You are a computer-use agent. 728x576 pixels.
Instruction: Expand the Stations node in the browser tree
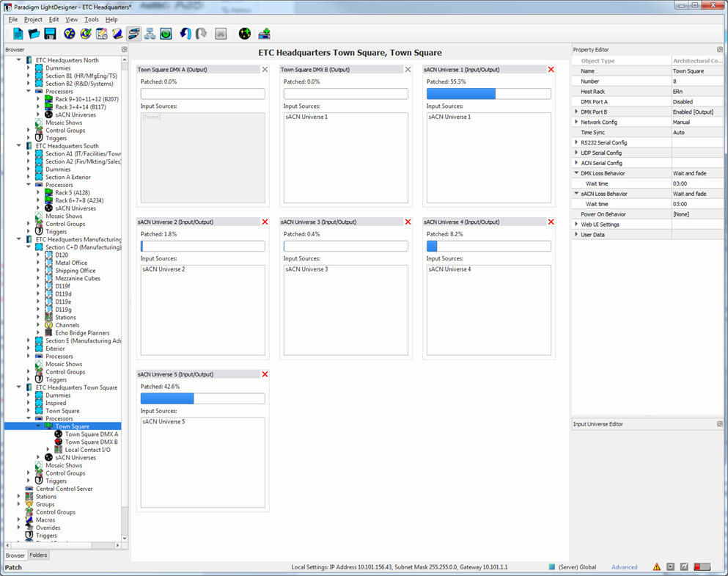[x=20, y=497]
